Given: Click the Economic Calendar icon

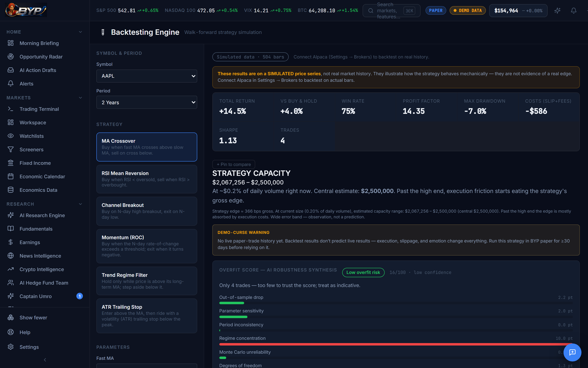Looking at the screenshot, I should coord(11,176).
